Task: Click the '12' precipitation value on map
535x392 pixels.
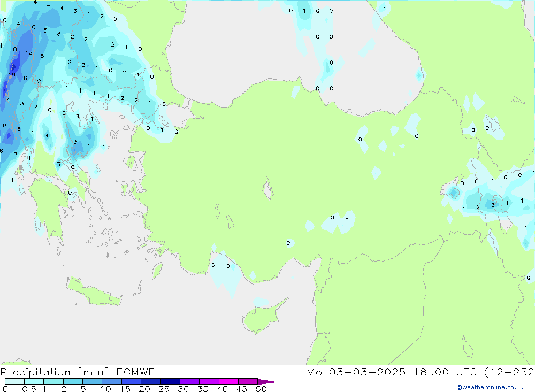Action: [29, 52]
